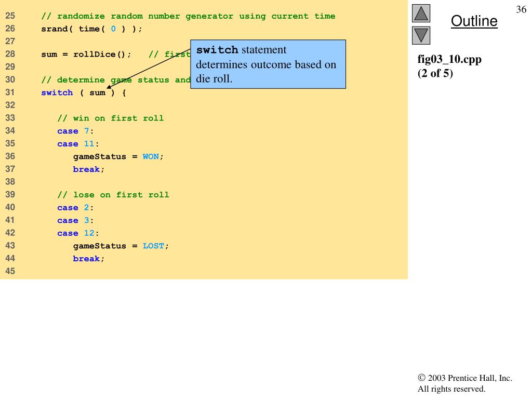
Task: Click the (2 of 5) page indicator
Action: point(435,73)
